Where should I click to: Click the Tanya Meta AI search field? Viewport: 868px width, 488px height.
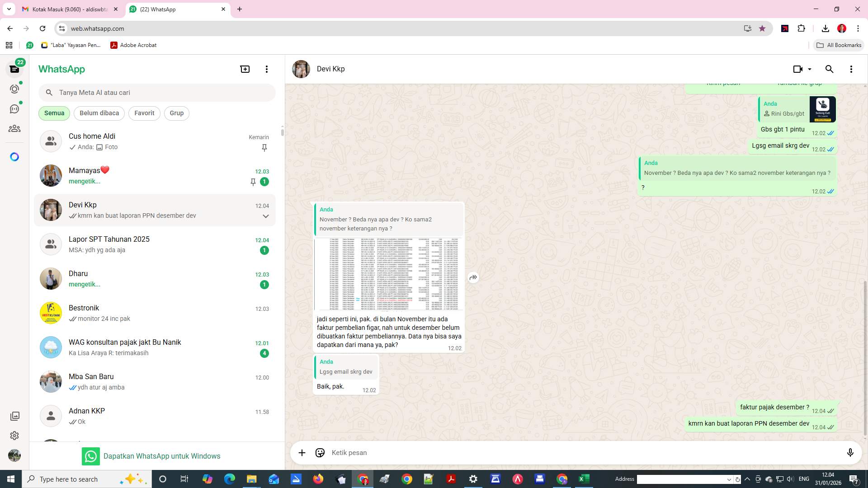(x=157, y=92)
